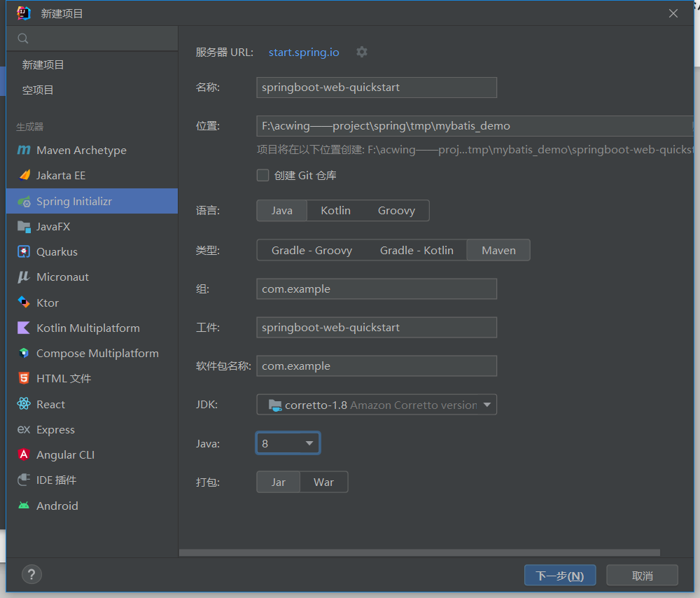
Task: Click the IntelliJ IDEA logo in title bar
Action: pyautogui.click(x=24, y=13)
